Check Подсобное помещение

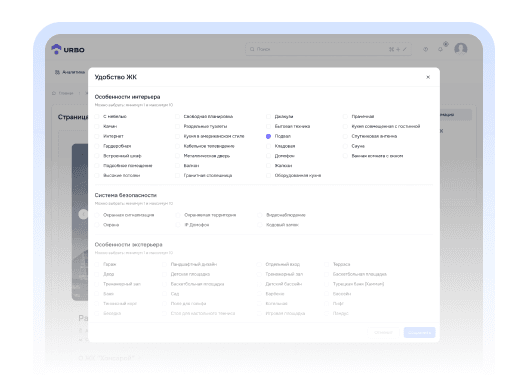[97, 166]
